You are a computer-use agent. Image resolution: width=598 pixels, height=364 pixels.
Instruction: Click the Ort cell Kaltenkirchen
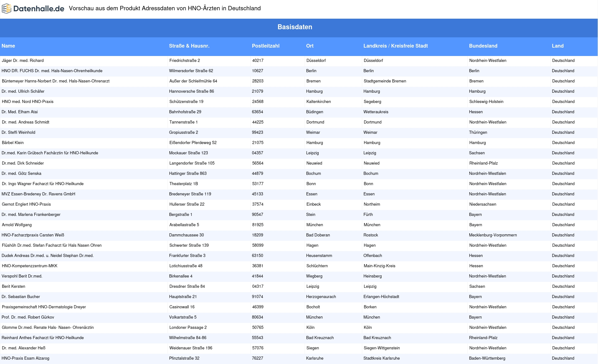point(319,102)
